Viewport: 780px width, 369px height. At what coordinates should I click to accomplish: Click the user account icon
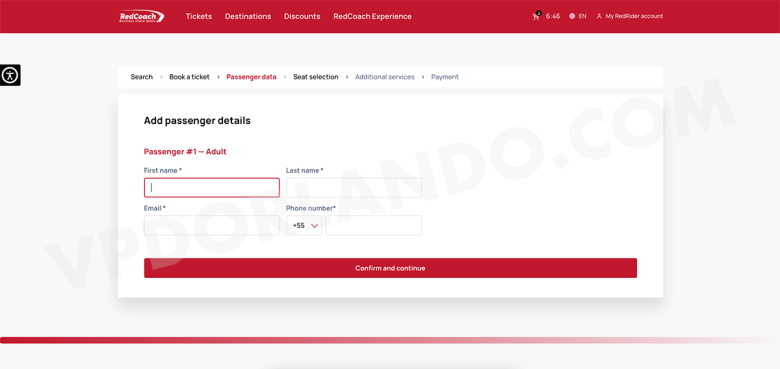click(599, 16)
